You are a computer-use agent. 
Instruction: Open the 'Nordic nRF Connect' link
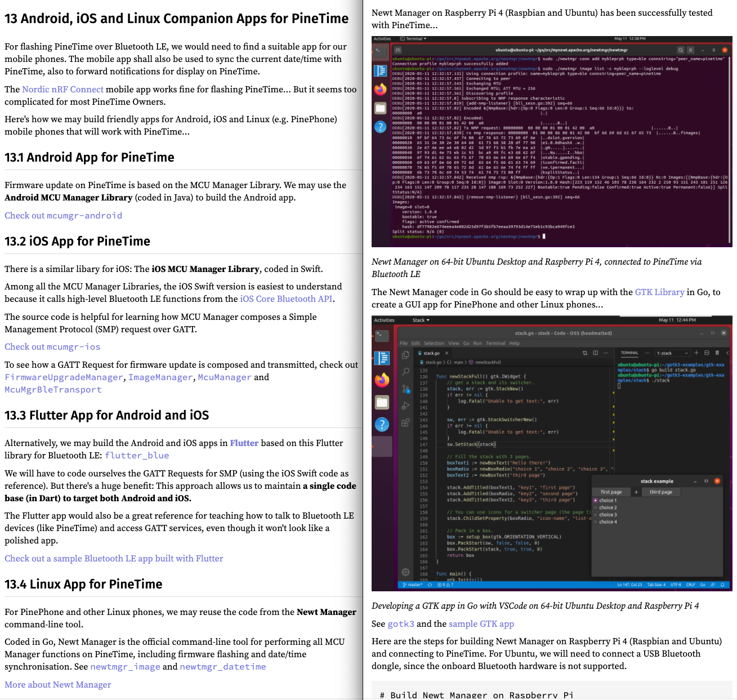pyautogui.click(x=62, y=90)
